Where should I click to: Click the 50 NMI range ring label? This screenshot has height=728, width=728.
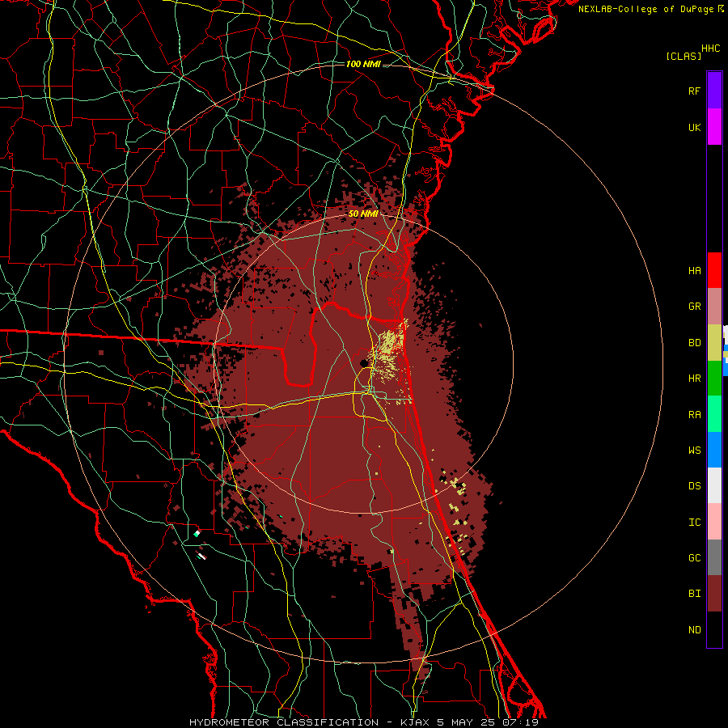[x=363, y=214]
